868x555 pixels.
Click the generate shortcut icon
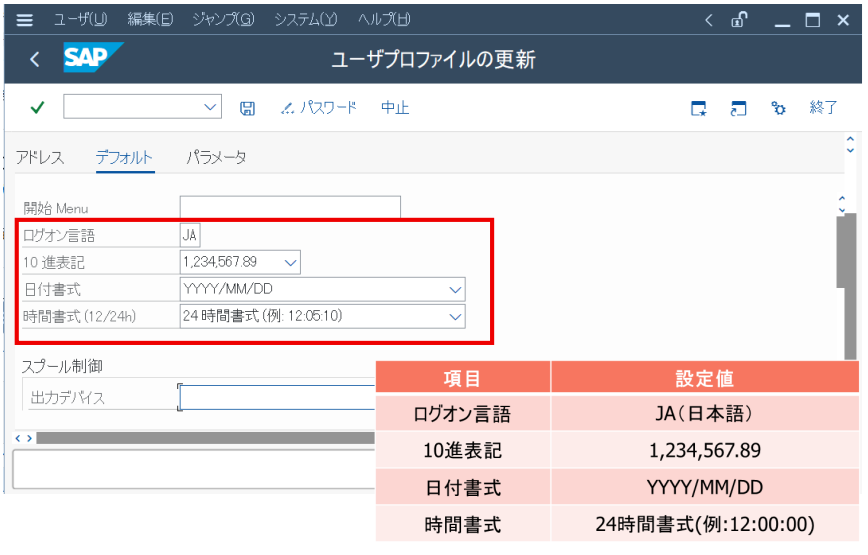click(738, 108)
